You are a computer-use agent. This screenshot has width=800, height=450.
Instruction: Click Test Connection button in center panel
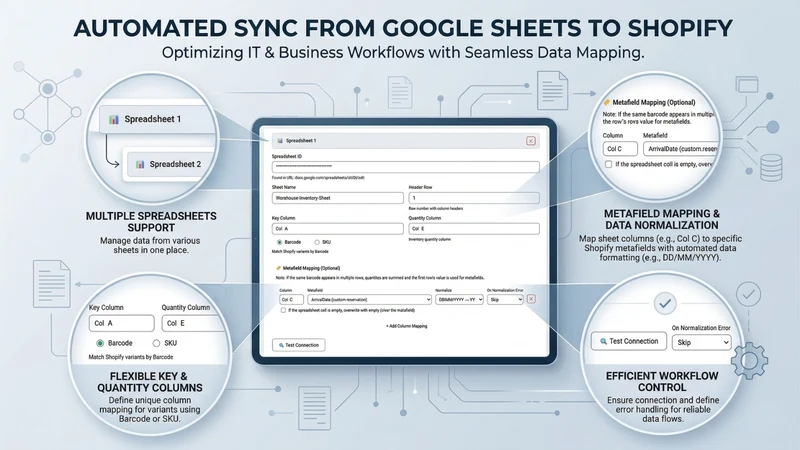click(x=298, y=345)
